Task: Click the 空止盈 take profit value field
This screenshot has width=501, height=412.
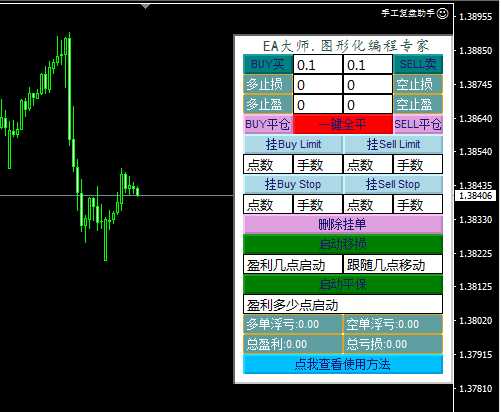Action: click(x=368, y=104)
